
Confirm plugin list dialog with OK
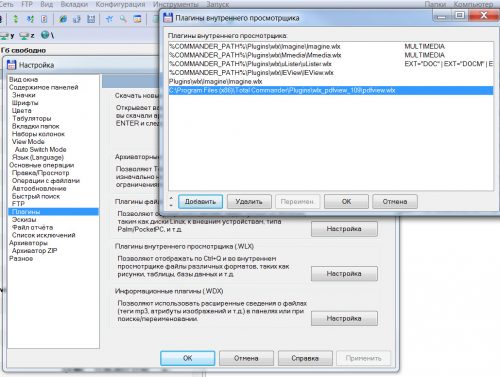click(x=346, y=202)
